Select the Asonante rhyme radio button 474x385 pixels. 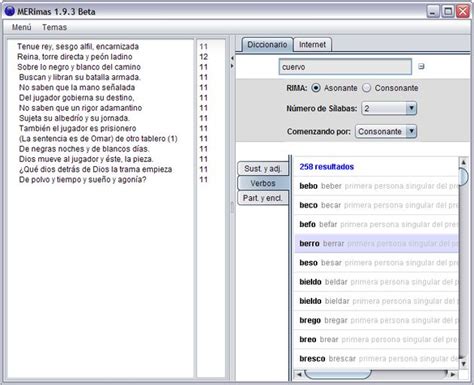pyautogui.click(x=316, y=88)
